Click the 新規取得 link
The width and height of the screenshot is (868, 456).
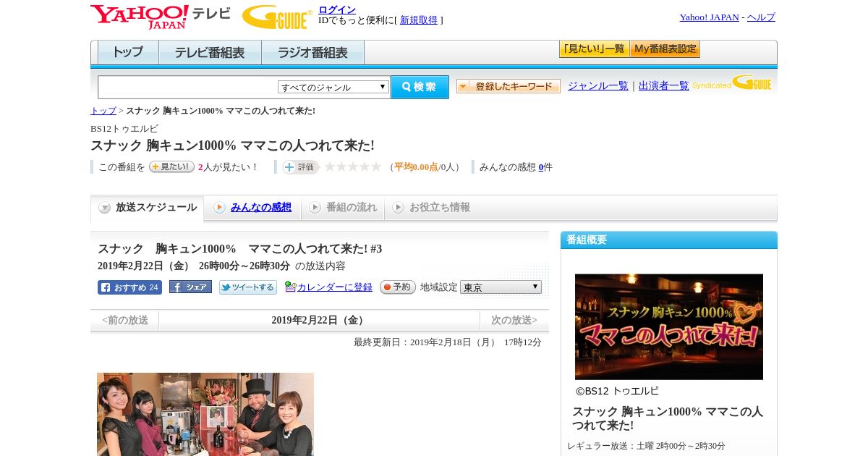(x=419, y=20)
